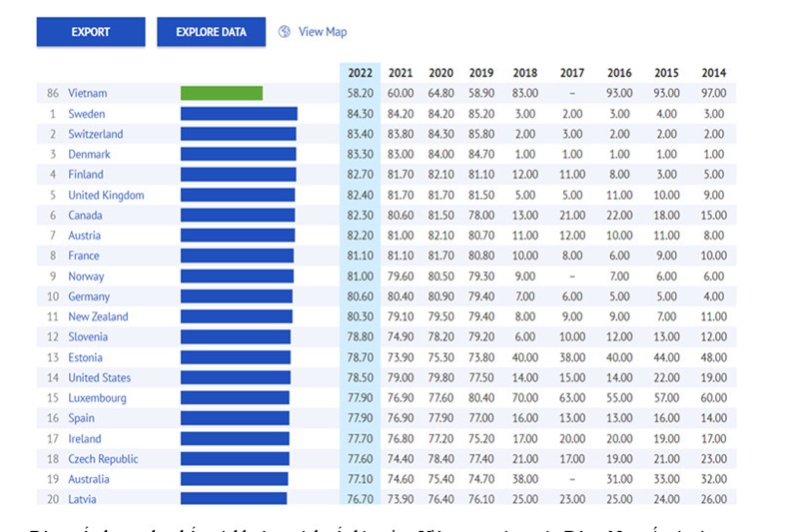Open the Vietnam country link
The image size is (799, 532).
[88, 93]
